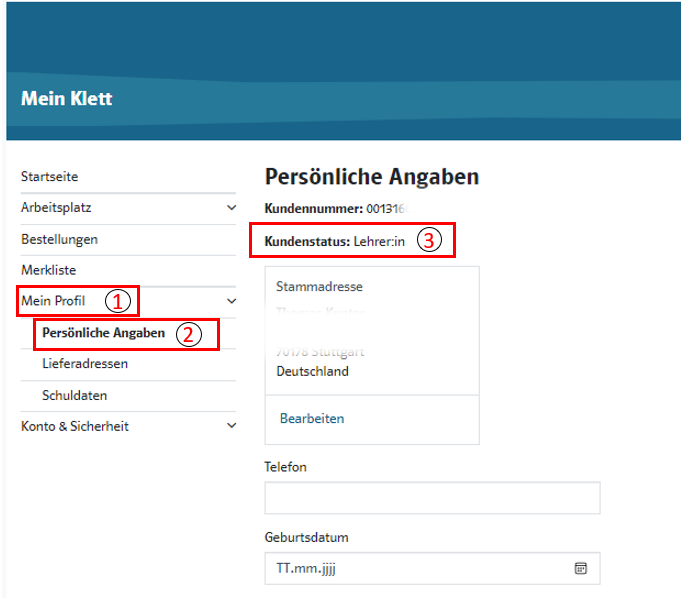Click the circled number 1 annotation

point(119,300)
